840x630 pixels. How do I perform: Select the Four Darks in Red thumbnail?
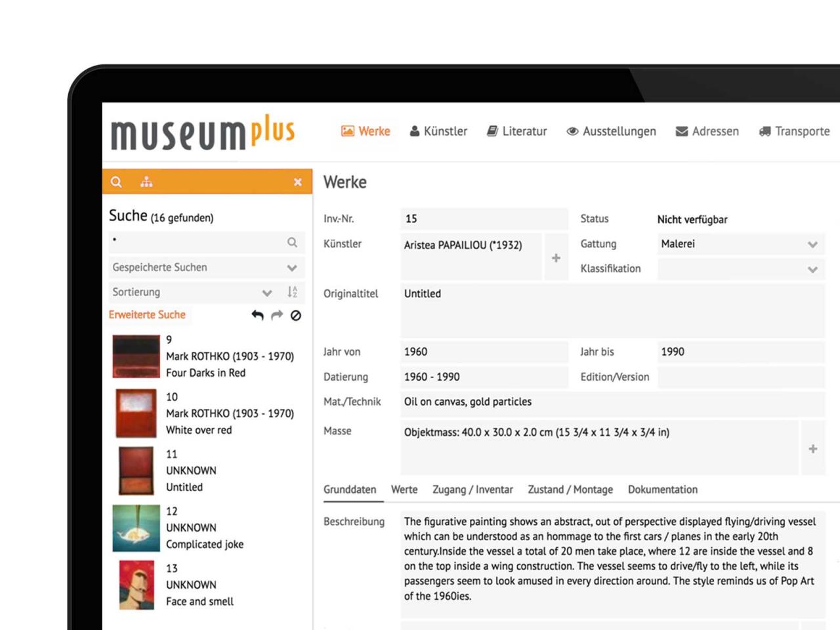[136, 356]
